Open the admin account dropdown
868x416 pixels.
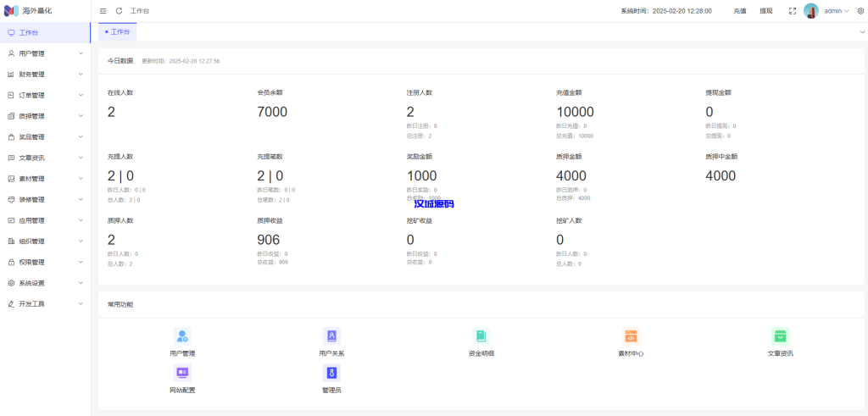(x=836, y=11)
